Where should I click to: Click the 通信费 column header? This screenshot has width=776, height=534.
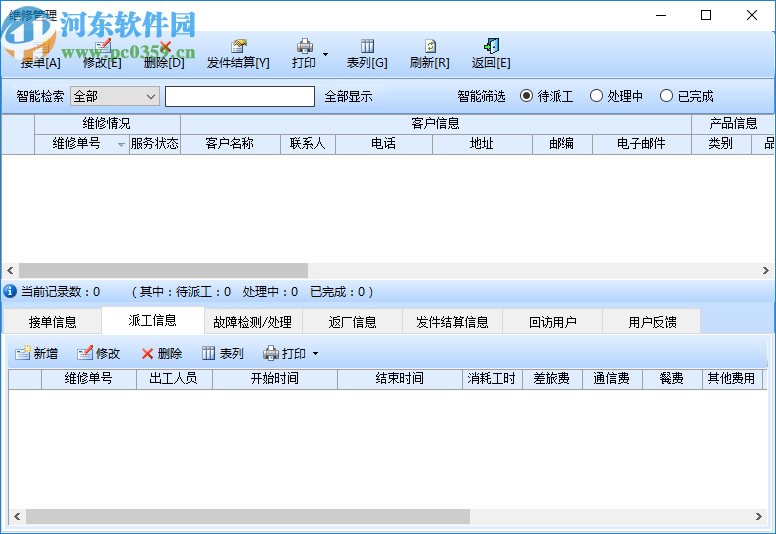tap(612, 379)
